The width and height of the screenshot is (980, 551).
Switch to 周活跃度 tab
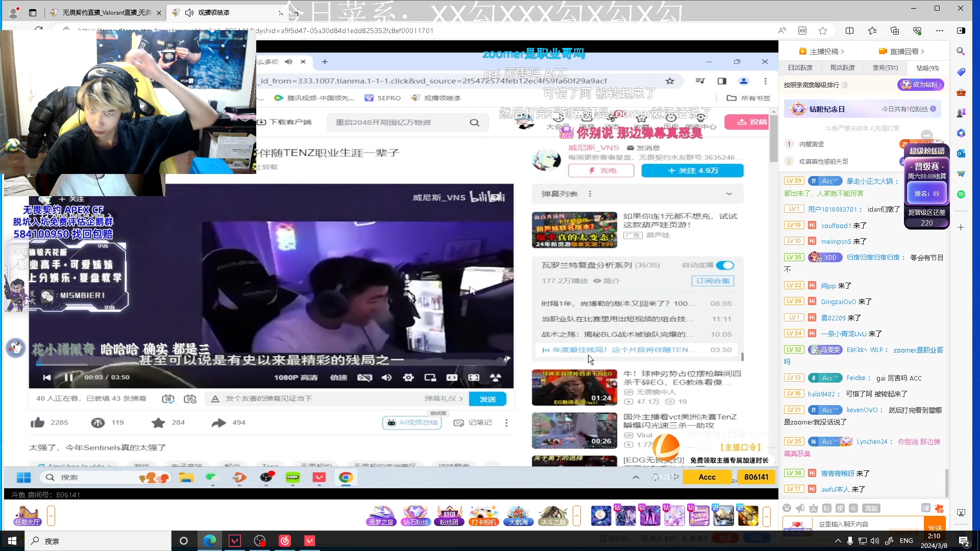click(842, 67)
